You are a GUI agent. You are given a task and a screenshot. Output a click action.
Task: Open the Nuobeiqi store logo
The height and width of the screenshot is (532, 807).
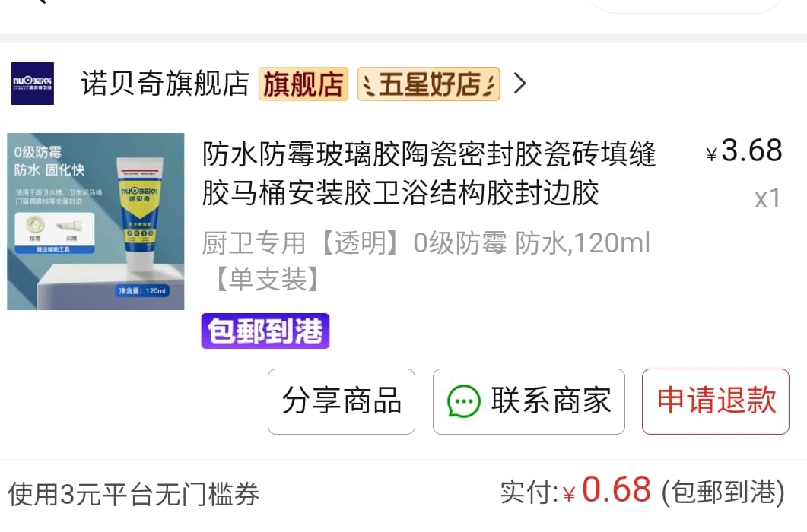pos(33,84)
